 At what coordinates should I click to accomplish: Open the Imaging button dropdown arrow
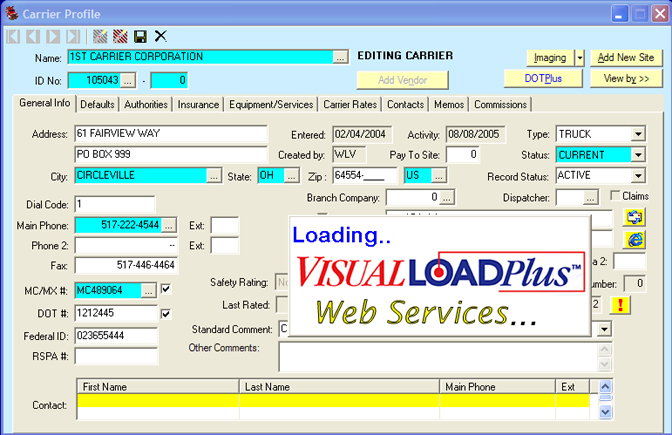[580, 58]
